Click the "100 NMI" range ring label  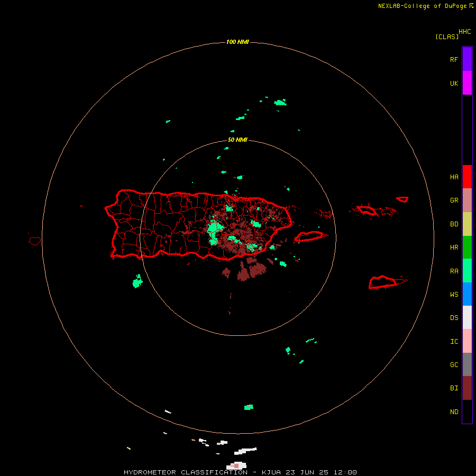tap(237, 42)
